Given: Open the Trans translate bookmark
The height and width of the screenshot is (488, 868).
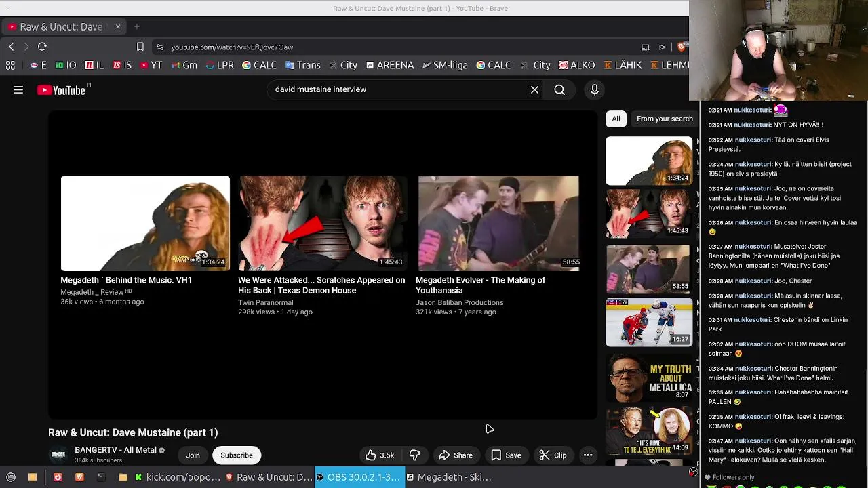Looking at the screenshot, I should coord(302,65).
